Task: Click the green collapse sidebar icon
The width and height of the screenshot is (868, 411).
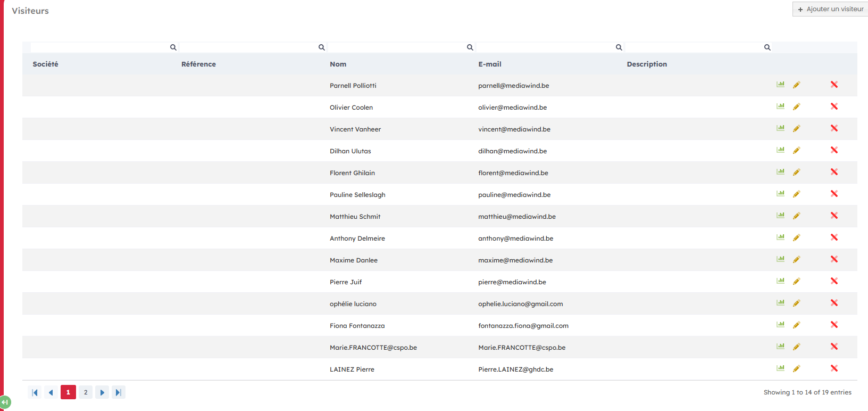Action: pos(5,402)
